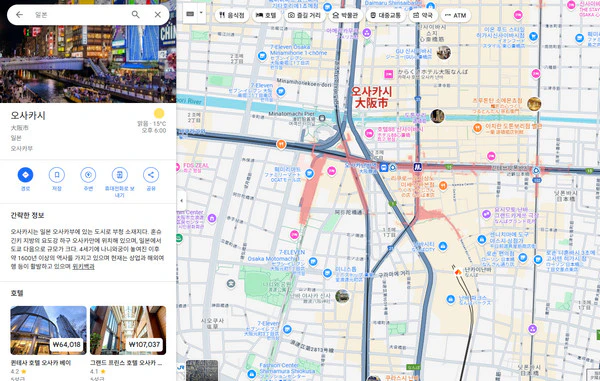Open the ₩64,018 hotel card

[x=48, y=330]
